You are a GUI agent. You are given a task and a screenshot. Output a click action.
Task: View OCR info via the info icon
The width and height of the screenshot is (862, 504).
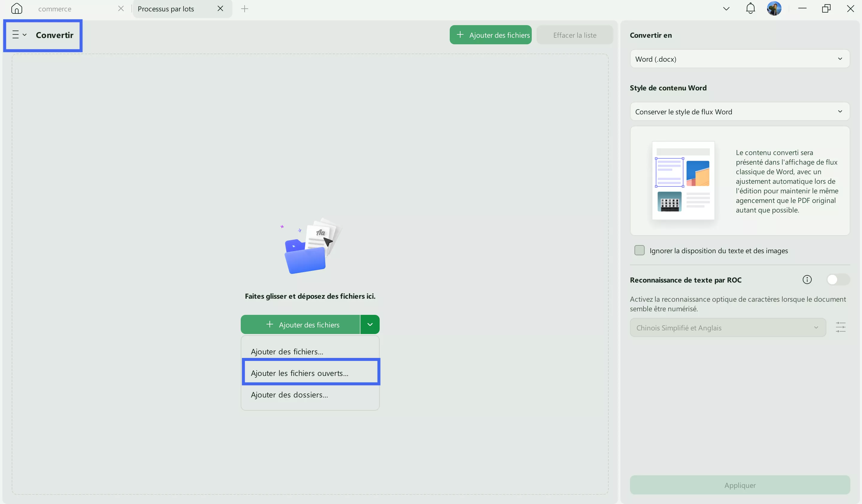tap(807, 280)
